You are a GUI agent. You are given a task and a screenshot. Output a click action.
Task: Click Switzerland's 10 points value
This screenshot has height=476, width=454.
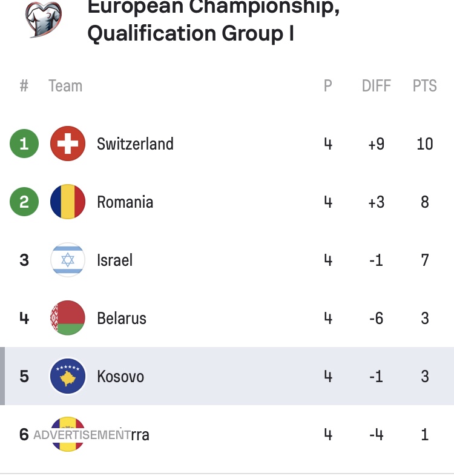click(425, 144)
